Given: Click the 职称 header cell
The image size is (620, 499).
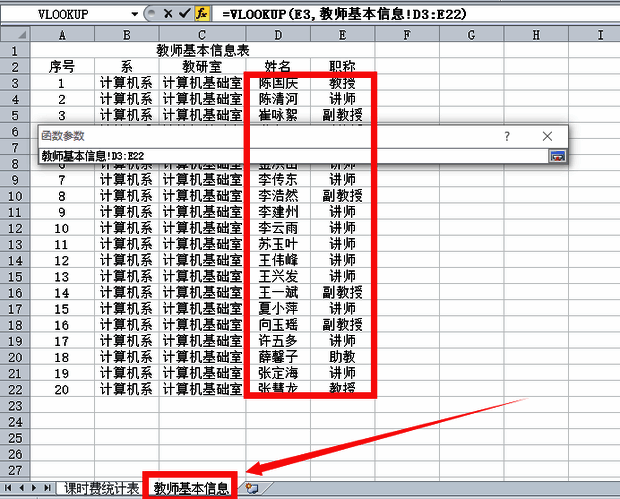Looking at the screenshot, I should click(342, 67).
